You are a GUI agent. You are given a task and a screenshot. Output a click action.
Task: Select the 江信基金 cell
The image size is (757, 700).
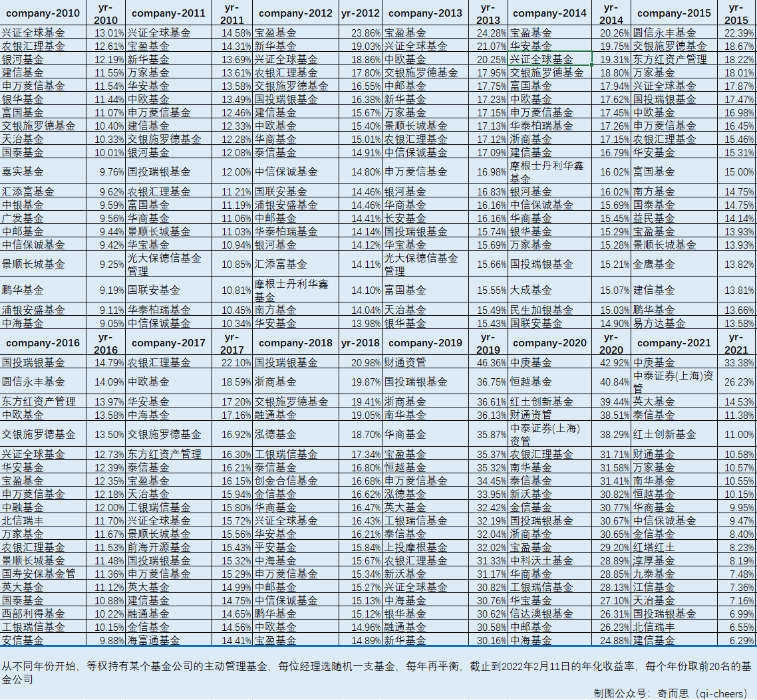coord(674,586)
